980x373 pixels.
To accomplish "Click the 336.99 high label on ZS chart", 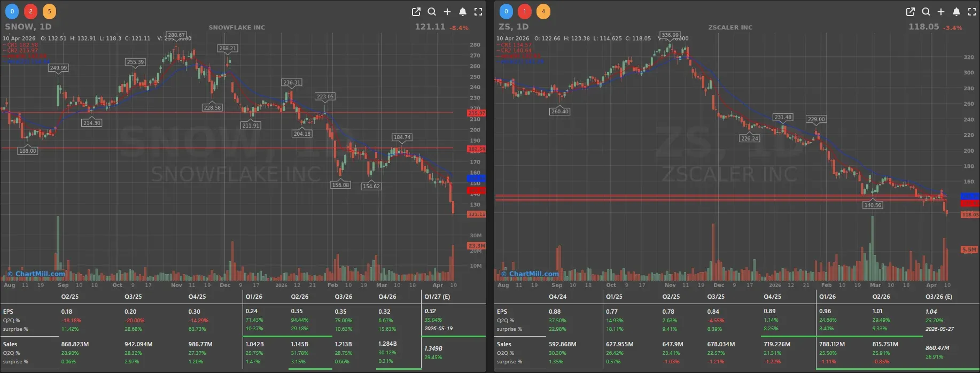I will point(670,35).
